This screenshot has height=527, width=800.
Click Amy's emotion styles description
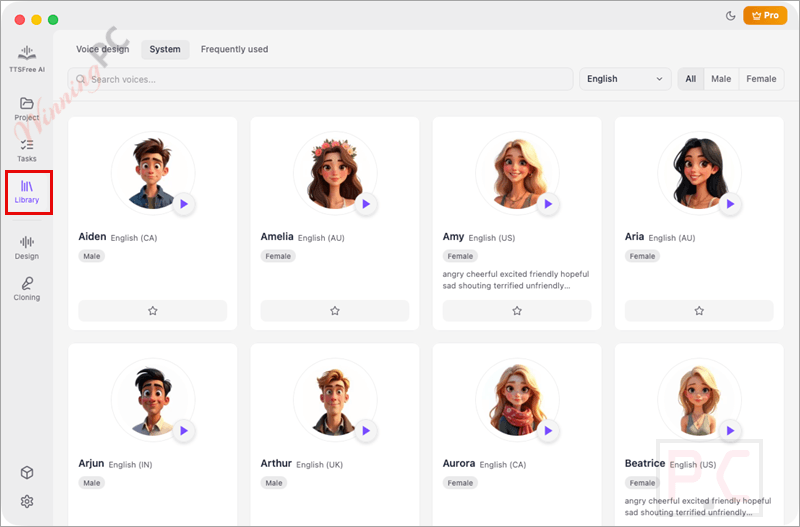(x=516, y=280)
